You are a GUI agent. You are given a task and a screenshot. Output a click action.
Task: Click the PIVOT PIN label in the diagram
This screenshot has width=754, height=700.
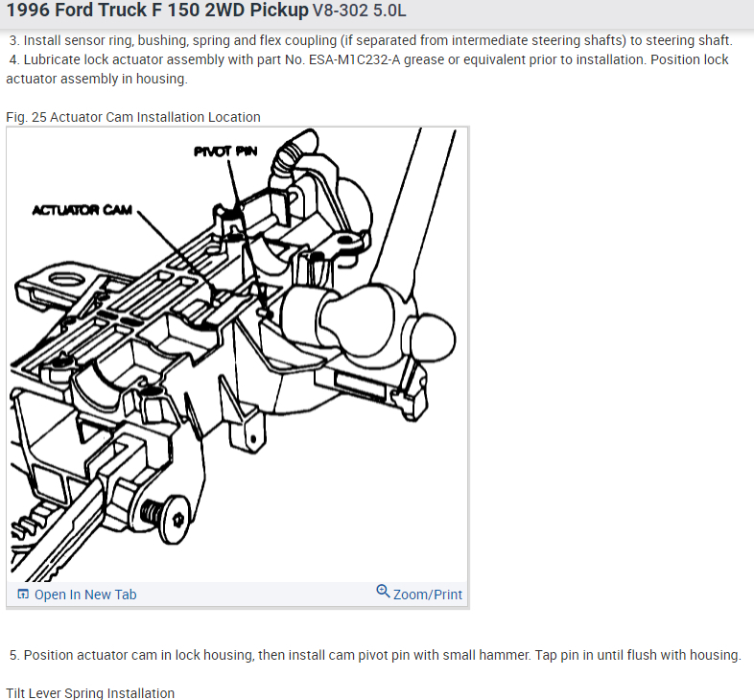(x=225, y=152)
